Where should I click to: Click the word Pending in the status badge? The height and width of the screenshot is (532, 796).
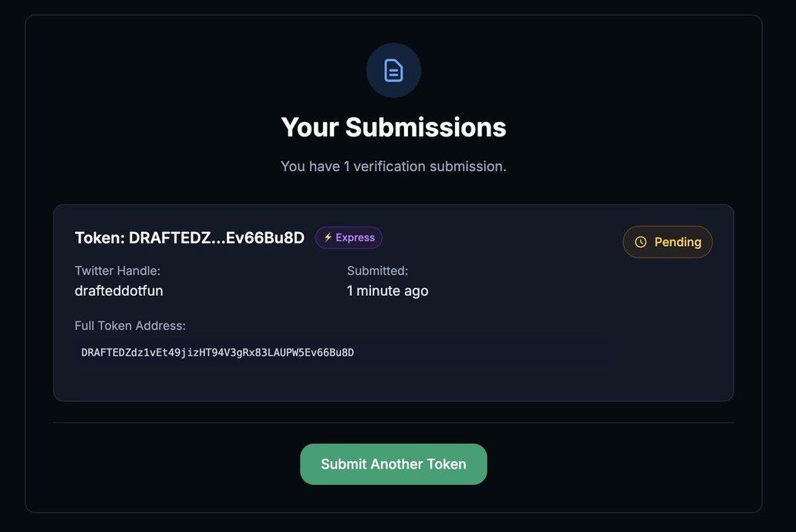point(678,242)
